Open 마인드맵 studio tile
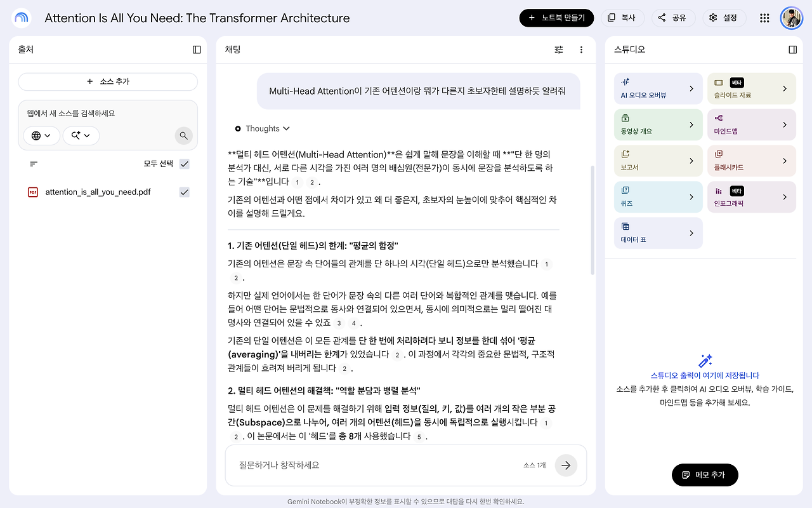812x508 pixels. pos(752,125)
